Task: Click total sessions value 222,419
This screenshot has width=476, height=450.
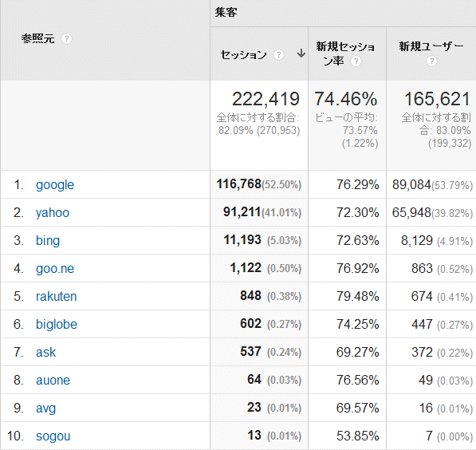Action: tap(266, 99)
